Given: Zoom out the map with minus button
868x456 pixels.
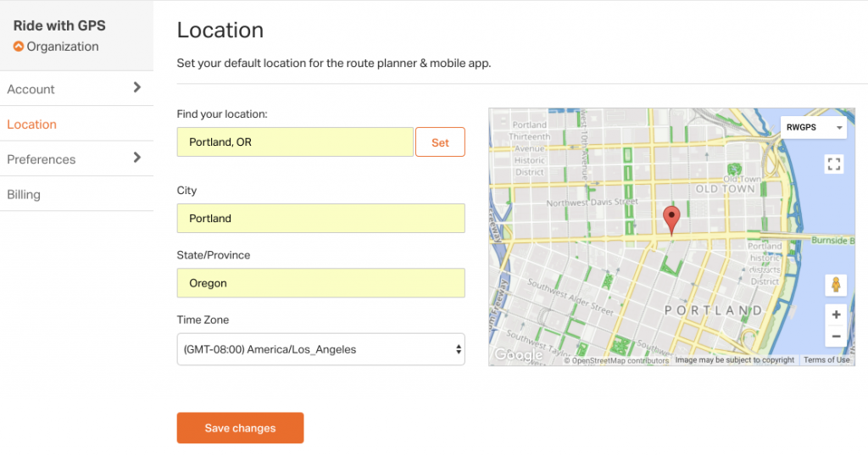Looking at the screenshot, I should click(836, 336).
